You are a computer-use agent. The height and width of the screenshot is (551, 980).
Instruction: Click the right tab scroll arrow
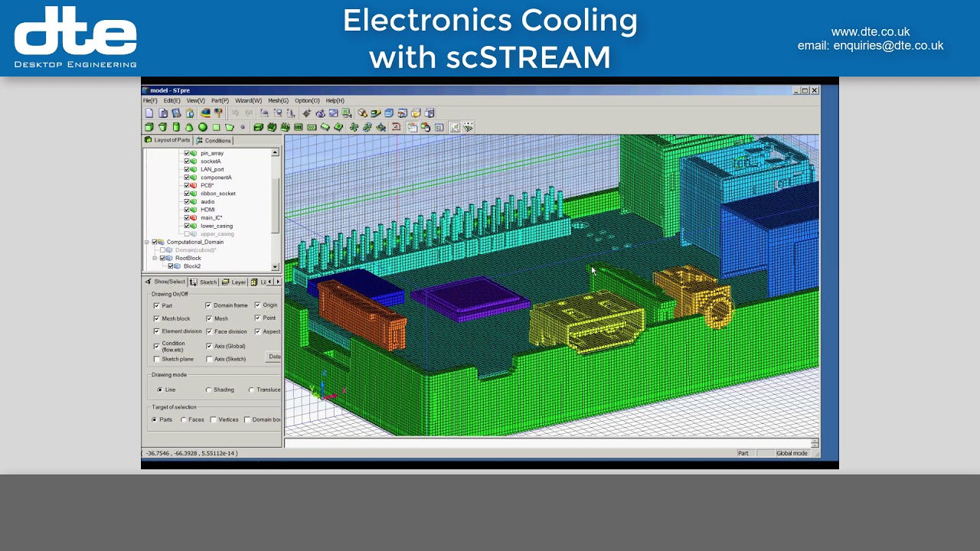(x=279, y=282)
